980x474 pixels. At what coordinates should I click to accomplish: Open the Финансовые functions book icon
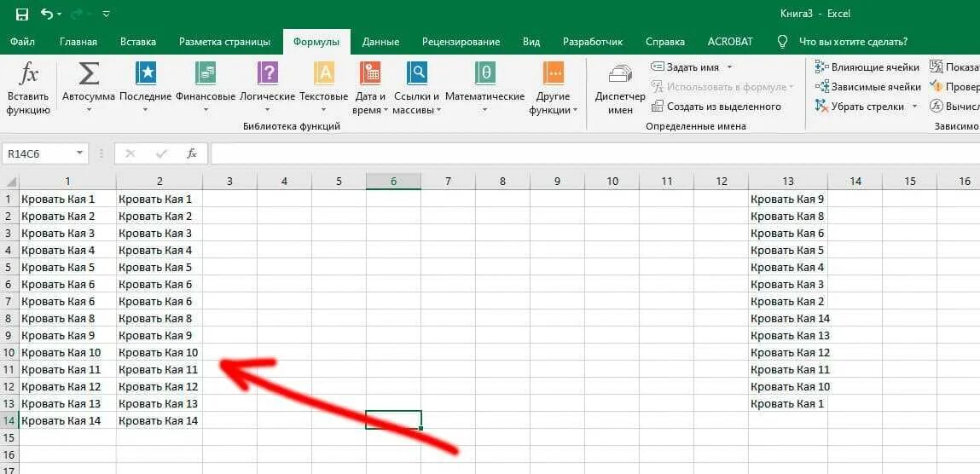(206, 73)
